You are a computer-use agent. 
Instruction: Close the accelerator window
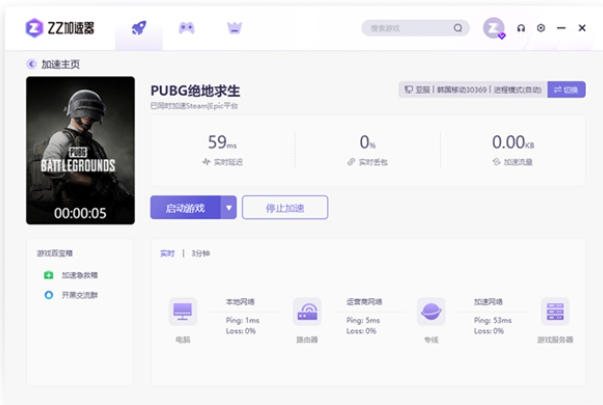(x=582, y=28)
